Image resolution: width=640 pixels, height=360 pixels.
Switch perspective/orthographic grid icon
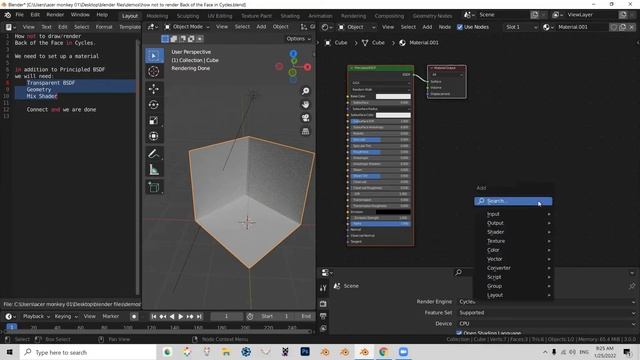point(305,131)
